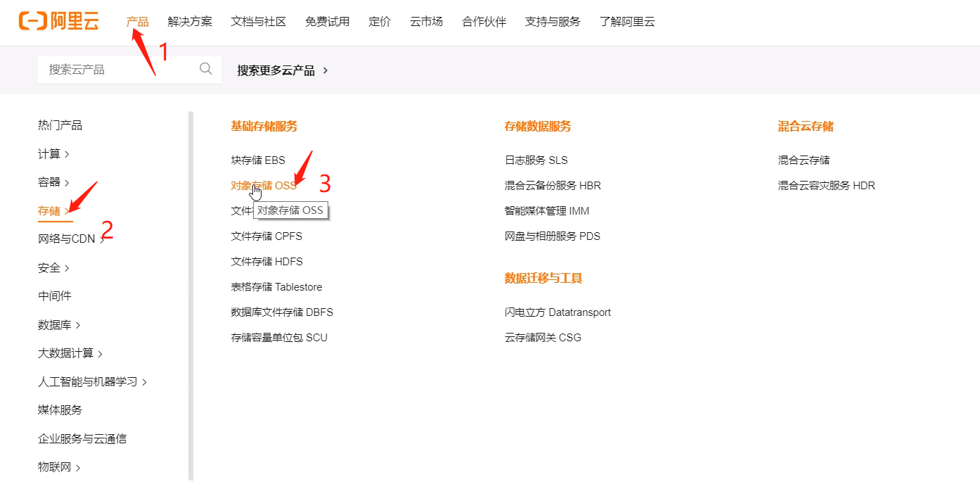This screenshot has height=482, width=980.
Task: Expand the 存储 category
Action: (x=53, y=210)
